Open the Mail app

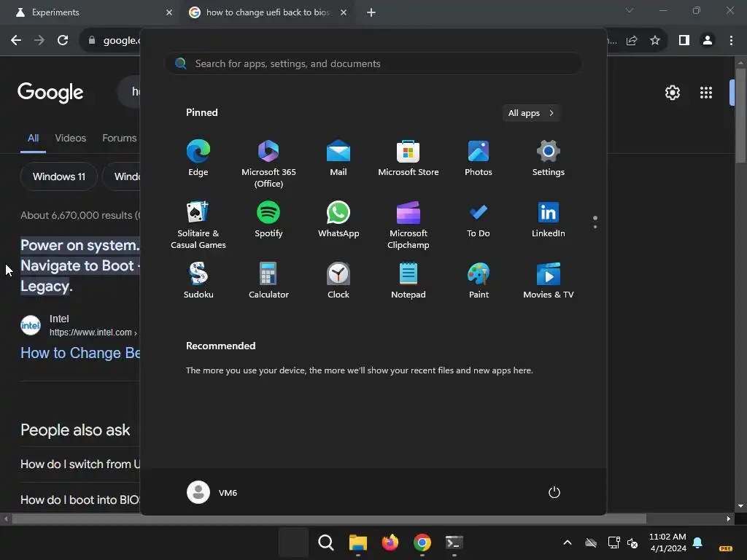pyautogui.click(x=338, y=158)
